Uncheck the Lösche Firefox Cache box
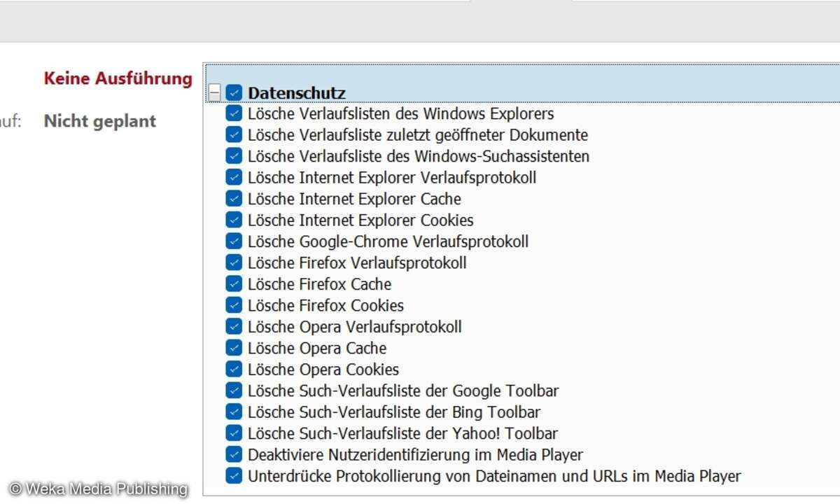Screen dimensions: 840x504 pyautogui.click(x=234, y=284)
